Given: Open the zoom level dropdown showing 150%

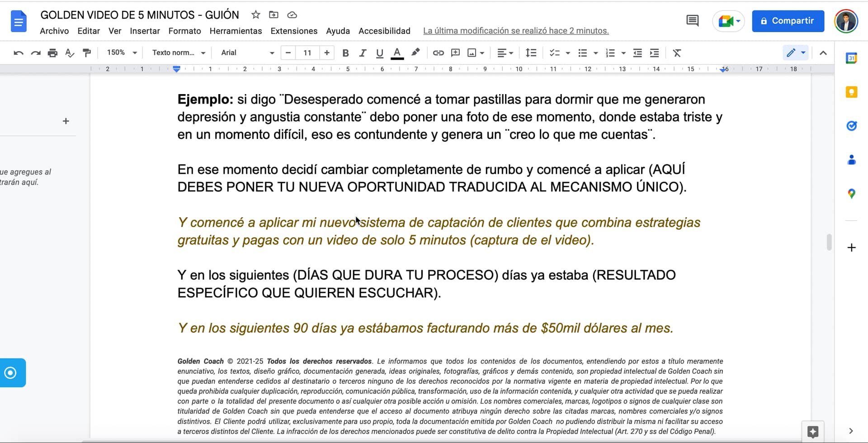Looking at the screenshot, I should [120, 52].
